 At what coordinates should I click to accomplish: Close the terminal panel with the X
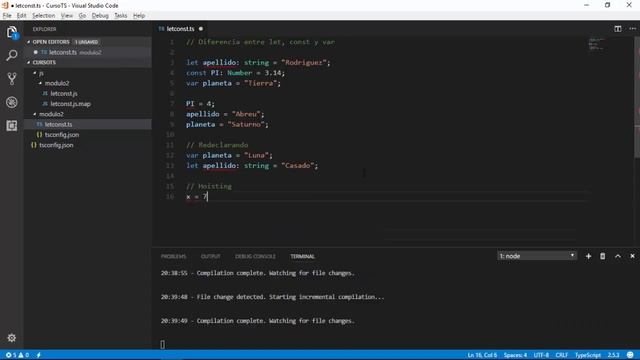632,256
